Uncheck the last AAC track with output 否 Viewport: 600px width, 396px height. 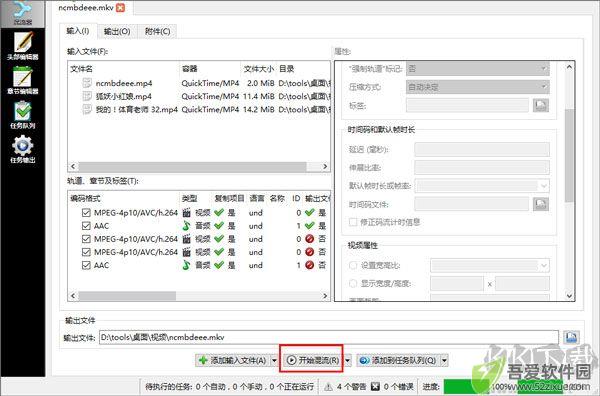[86, 265]
